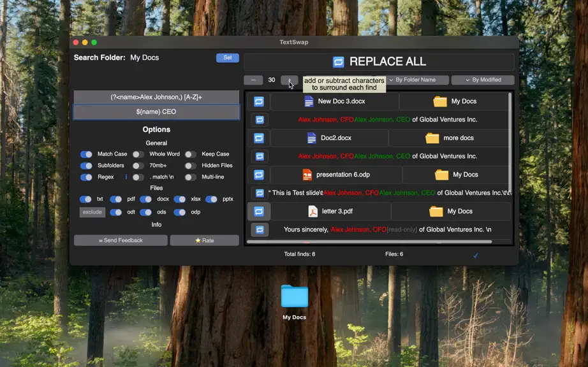Click the Options heading
Viewport: 588px width, 367px height.
coord(156,129)
